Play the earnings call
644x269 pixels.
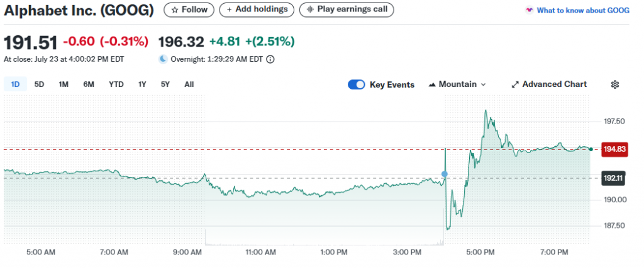tap(347, 10)
